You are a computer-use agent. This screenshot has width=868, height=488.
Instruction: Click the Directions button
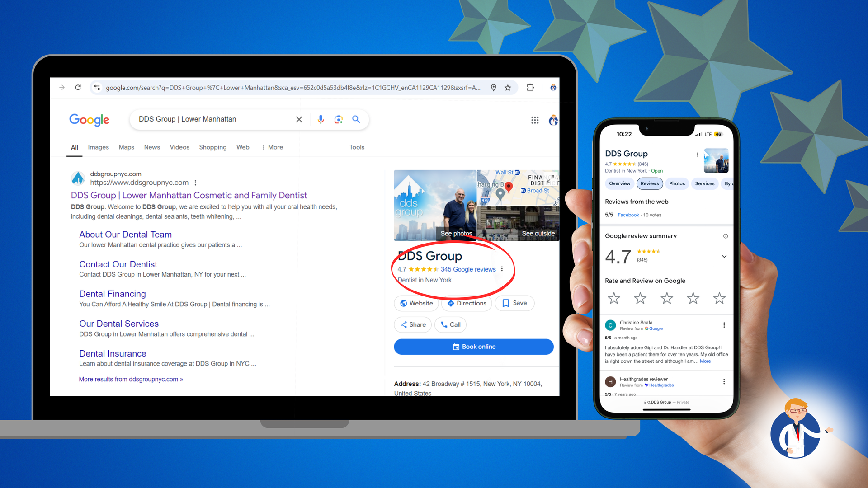pos(467,303)
